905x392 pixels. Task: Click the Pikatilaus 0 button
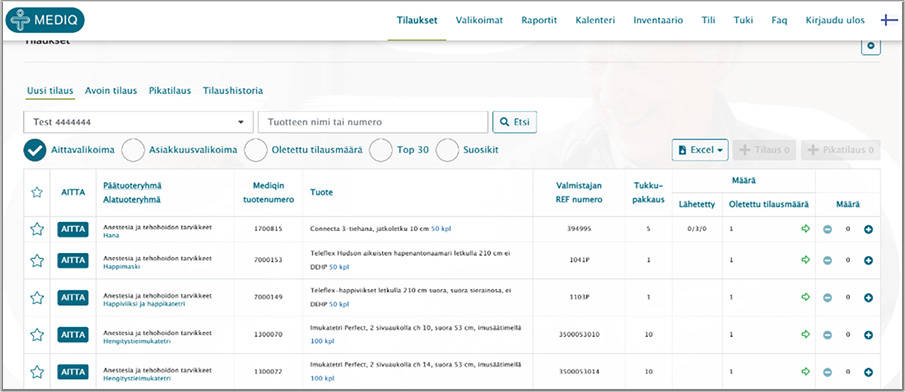[x=841, y=150]
